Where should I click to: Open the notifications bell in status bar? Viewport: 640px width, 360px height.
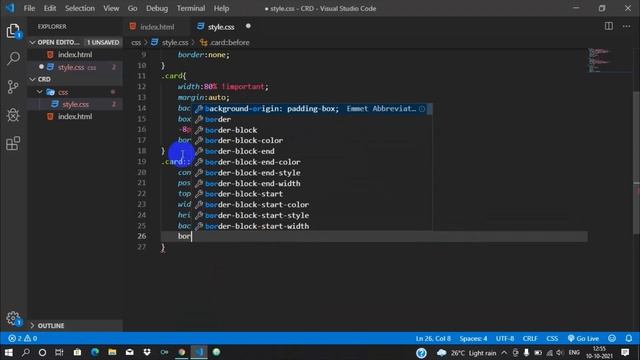629,338
